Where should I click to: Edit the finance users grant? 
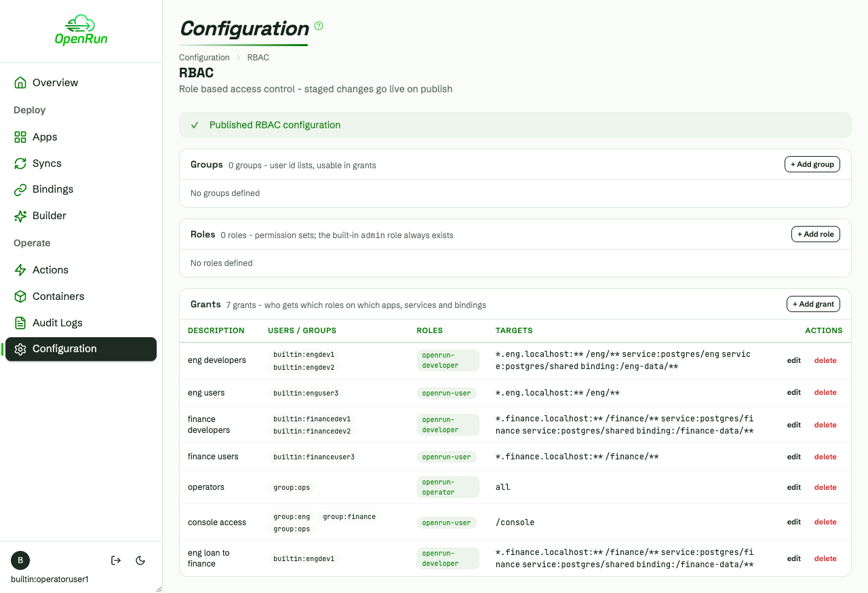pyautogui.click(x=794, y=457)
